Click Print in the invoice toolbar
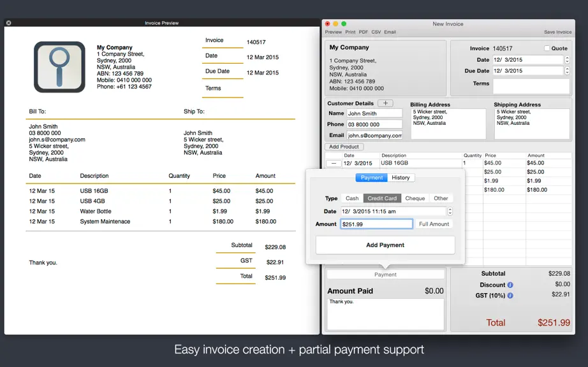The image size is (588, 367). click(350, 32)
